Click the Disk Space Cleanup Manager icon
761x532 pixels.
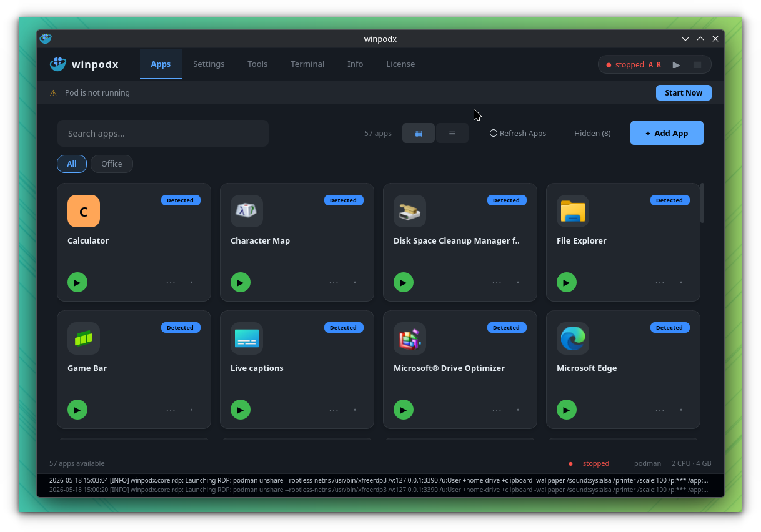pyautogui.click(x=410, y=211)
